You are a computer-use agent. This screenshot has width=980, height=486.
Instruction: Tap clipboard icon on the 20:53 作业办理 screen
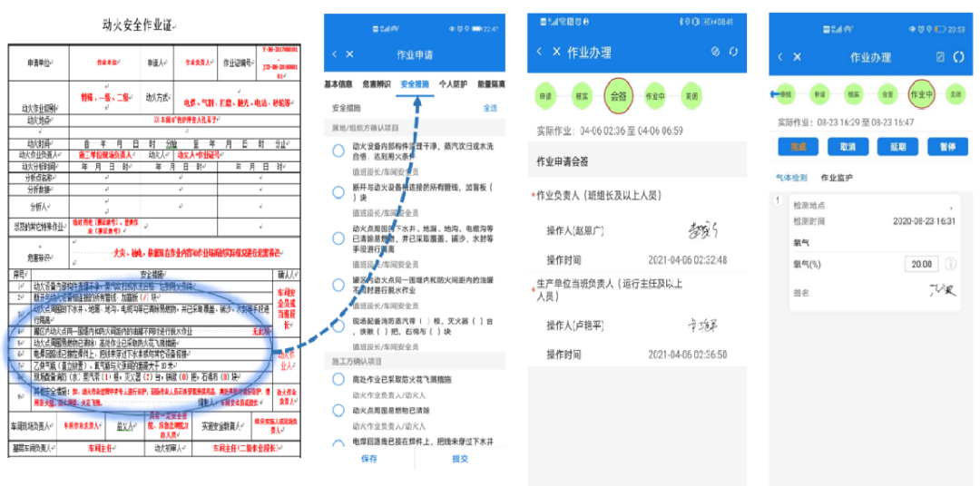click(939, 57)
